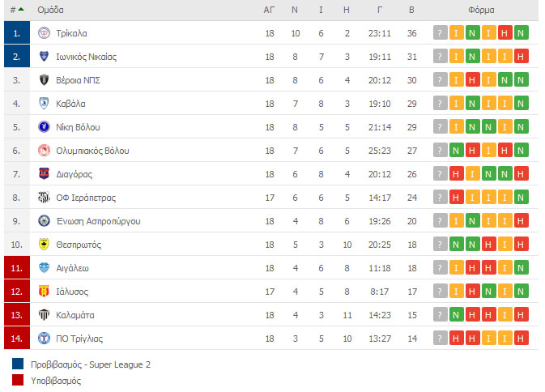Open the Διαγόρας team link
The width and height of the screenshot is (545, 392).
click(75, 174)
